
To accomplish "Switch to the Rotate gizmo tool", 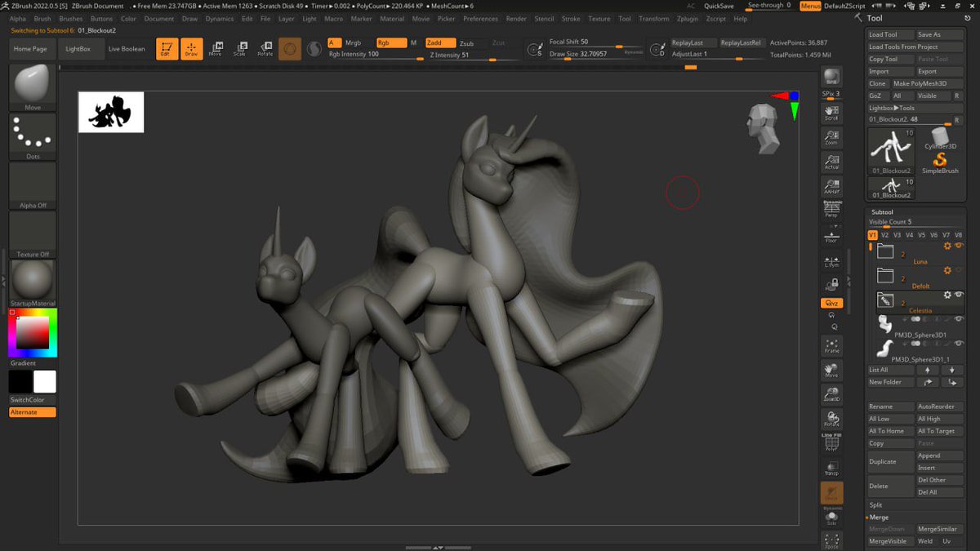I will click(x=265, y=49).
